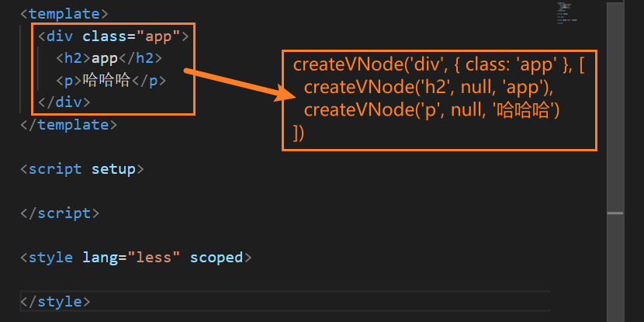Click the closing </template> tag
This screenshot has height=322, width=644.
pos(68,124)
